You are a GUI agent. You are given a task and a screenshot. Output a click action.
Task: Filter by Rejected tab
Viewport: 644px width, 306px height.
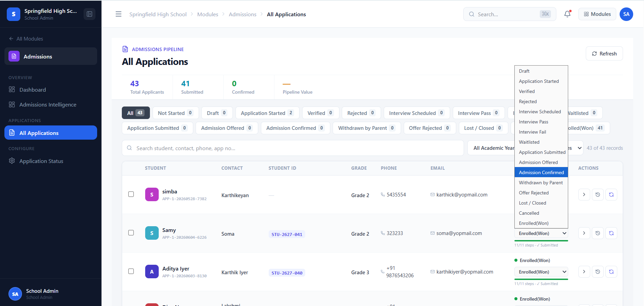361,113
